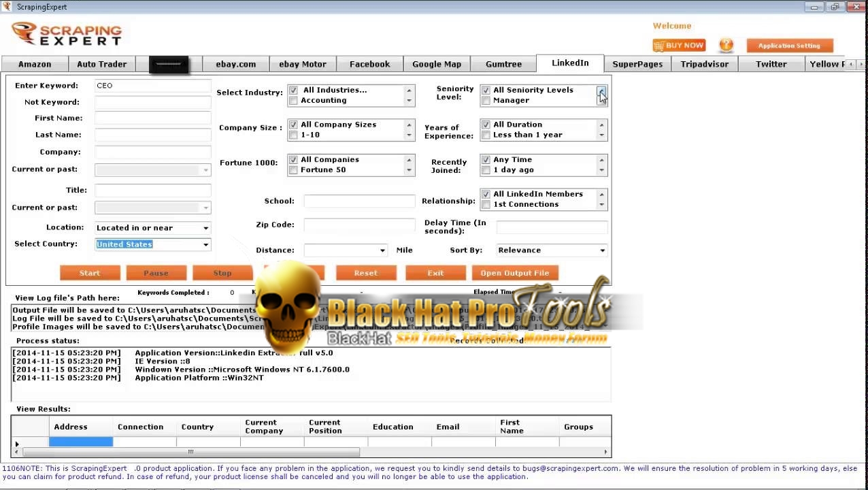Click the First Name field

(x=152, y=118)
